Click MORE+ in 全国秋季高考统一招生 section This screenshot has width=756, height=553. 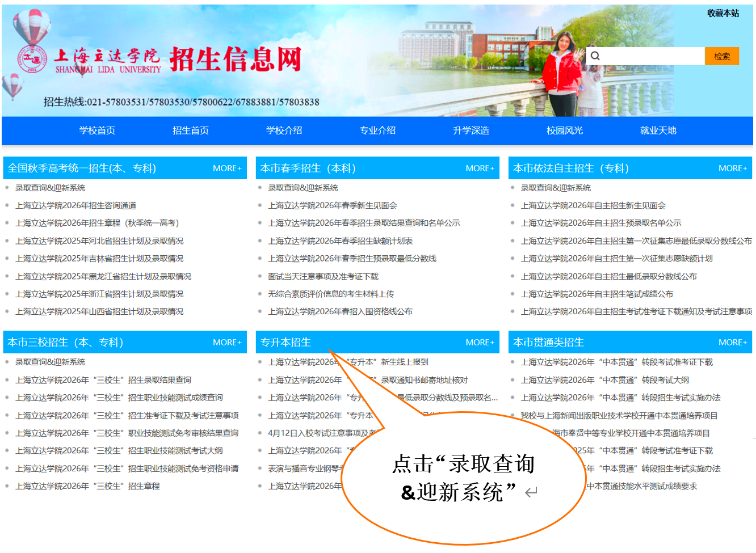tap(227, 168)
